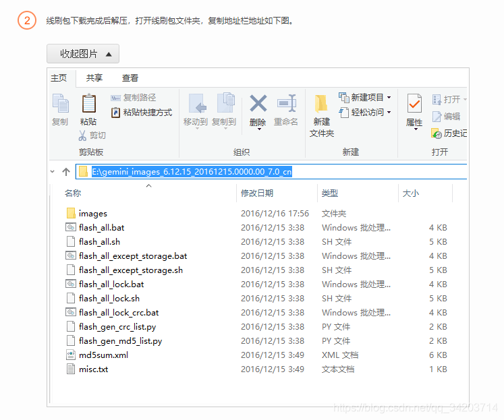Viewport: 504px width, 420px height.
Task: Select flash_all_except_storage.bat file name
Action: [133, 256]
